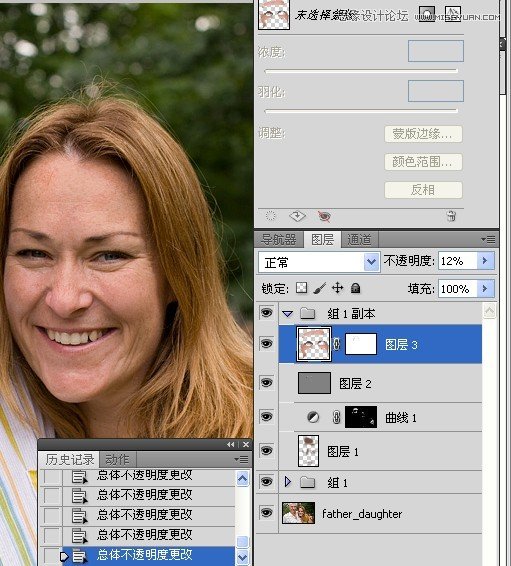Click the 浓度 slider track
The height and width of the screenshot is (566, 511).
(361, 71)
